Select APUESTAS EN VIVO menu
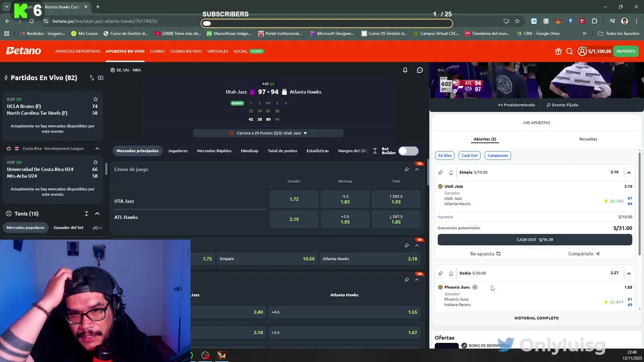The image size is (644, 362). tap(125, 51)
